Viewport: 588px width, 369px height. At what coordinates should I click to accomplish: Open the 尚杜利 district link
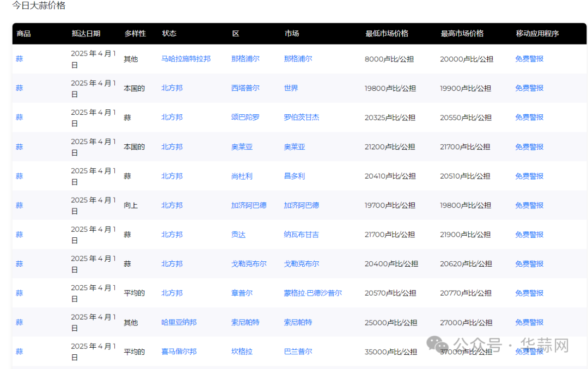(x=242, y=176)
